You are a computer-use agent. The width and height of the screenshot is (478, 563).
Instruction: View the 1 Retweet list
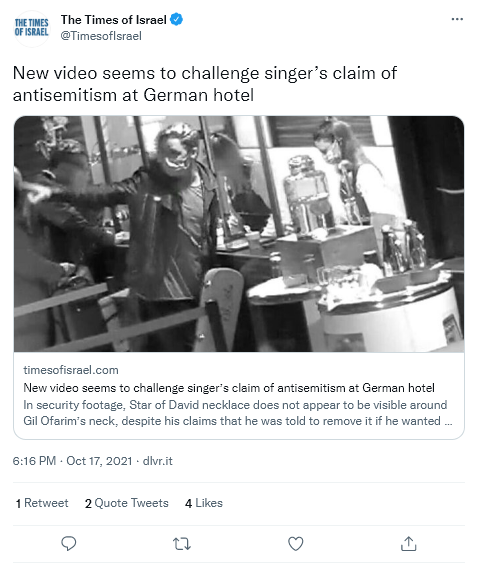(42, 503)
